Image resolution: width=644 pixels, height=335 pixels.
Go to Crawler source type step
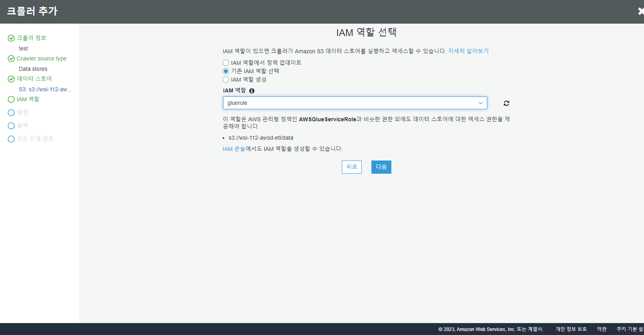(x=42, y=58)
